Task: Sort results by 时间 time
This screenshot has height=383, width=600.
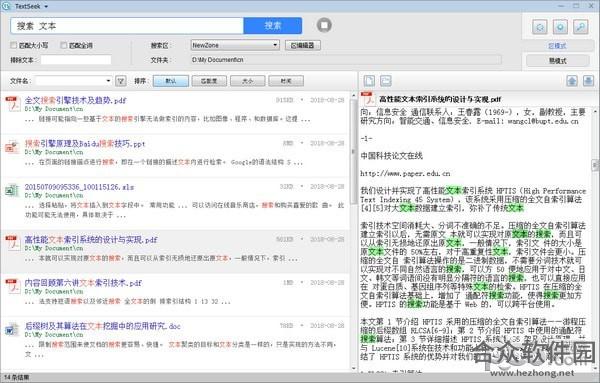Action: 286,81
